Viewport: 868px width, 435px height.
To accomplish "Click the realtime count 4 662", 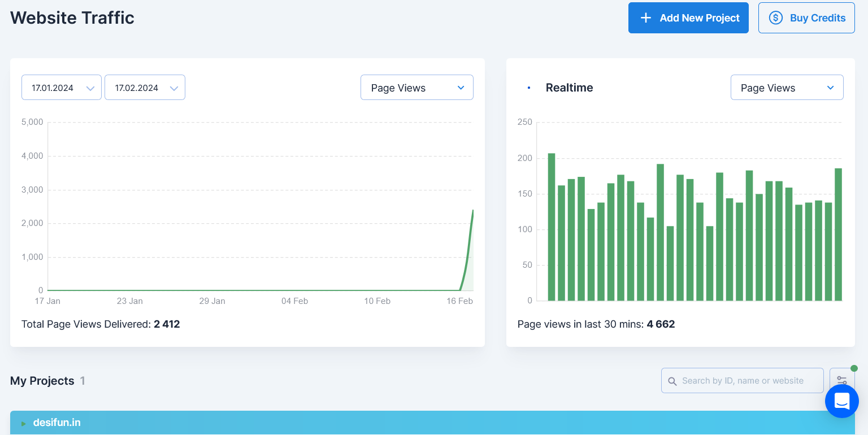I will click(x=661, y=324).
